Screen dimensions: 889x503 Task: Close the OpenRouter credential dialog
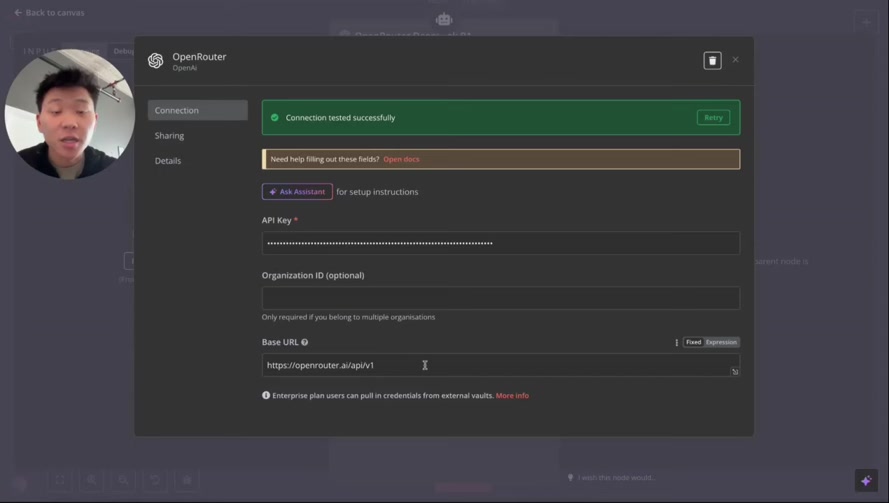click(x=735, y=60)
